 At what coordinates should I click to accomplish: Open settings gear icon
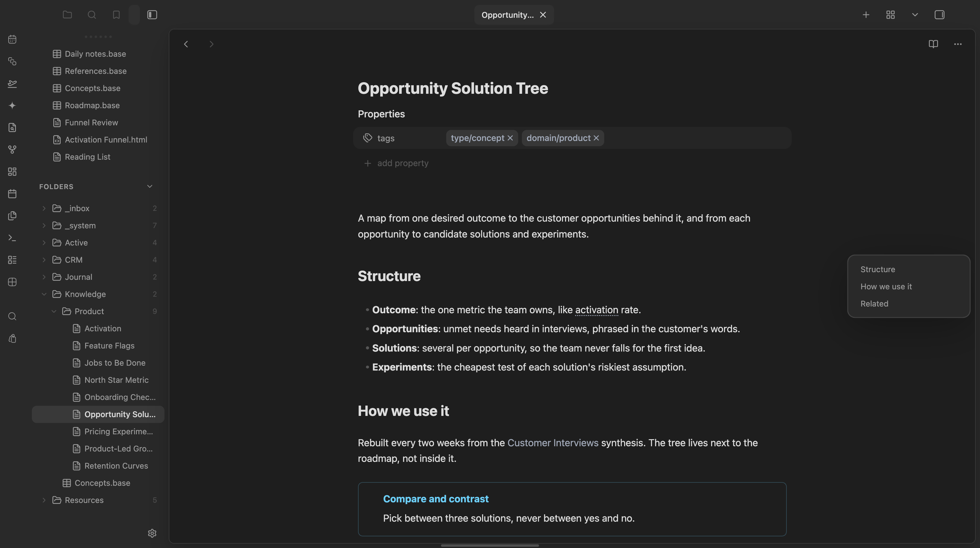tap(152, 533)
